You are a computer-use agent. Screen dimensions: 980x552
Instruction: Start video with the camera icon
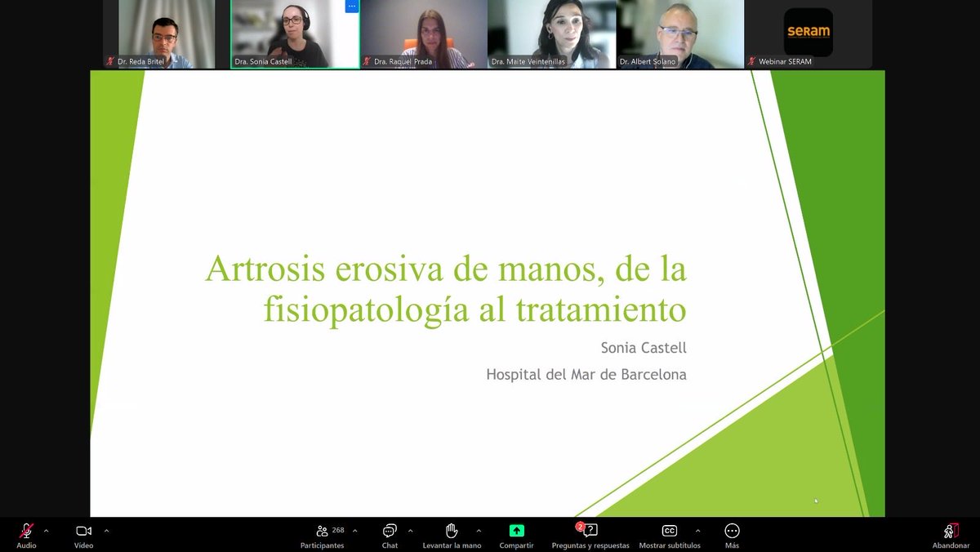click(x=83, y=531)
